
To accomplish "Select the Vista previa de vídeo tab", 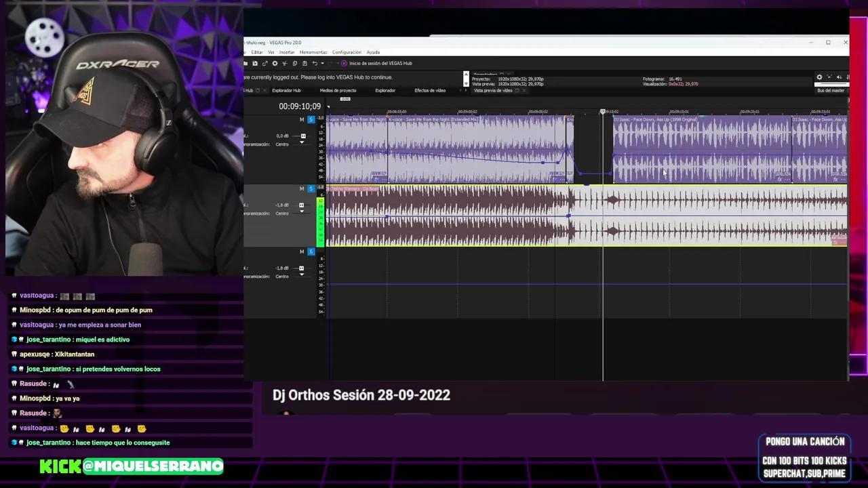I will click(493, 90).
